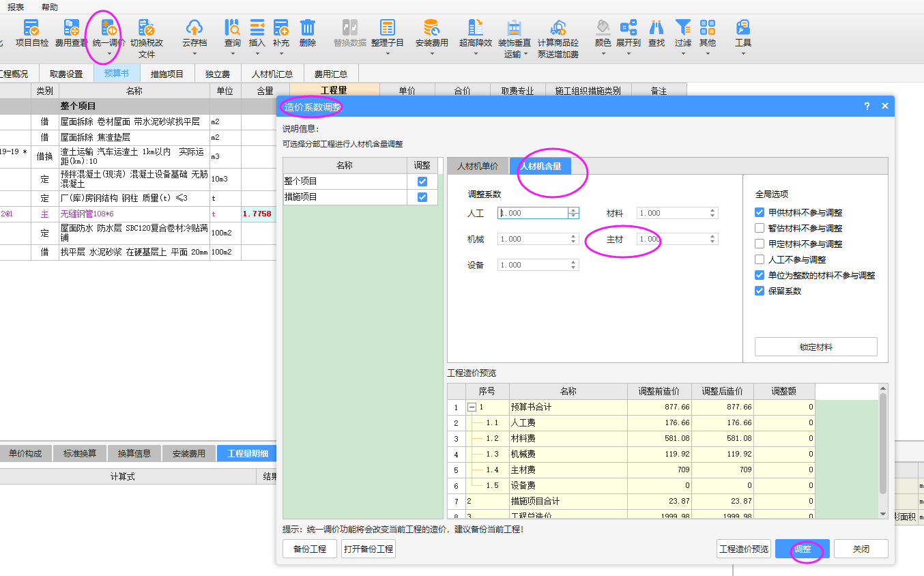Open dropdown arrow below 展开到 label

(629, 55)
